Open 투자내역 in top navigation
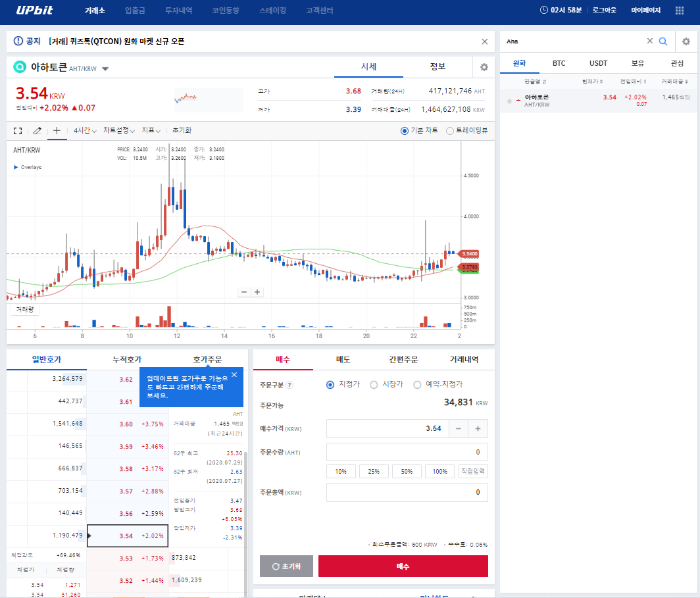The height and width of the screenshot is (598, 700). pyautogui.click(x=178, y=11)
